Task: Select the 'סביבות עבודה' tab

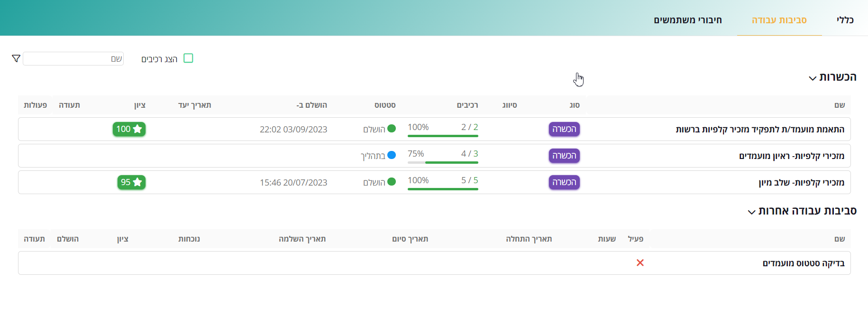Action: pos(779,20)
